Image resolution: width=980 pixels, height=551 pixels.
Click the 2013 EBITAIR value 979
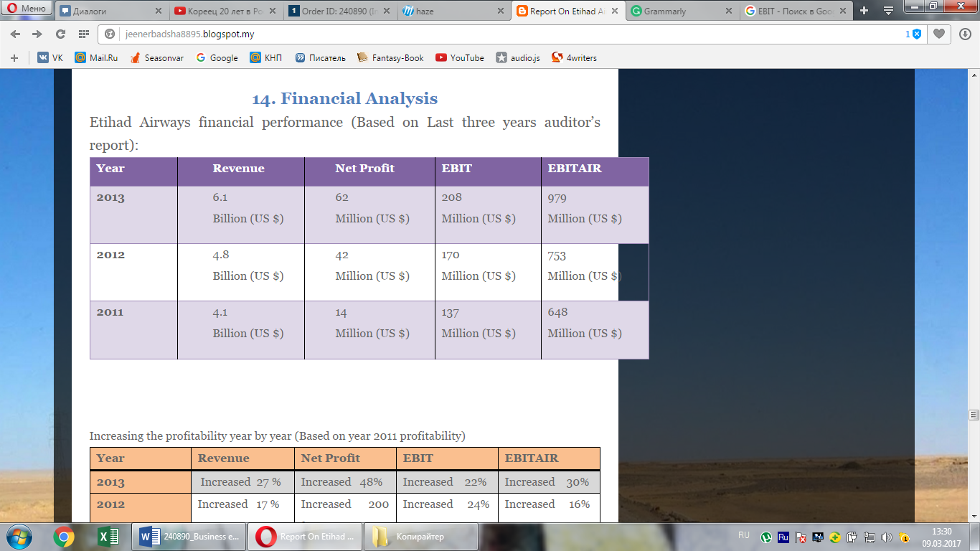click(557, 198)
